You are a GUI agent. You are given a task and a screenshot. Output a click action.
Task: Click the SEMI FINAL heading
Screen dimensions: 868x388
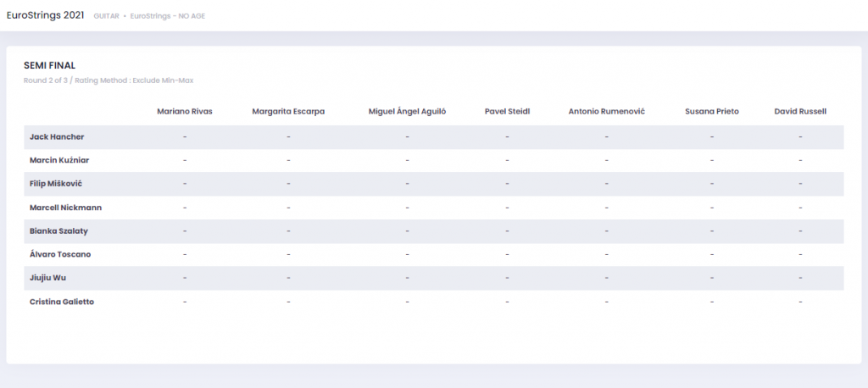click(x=50, y=65)
